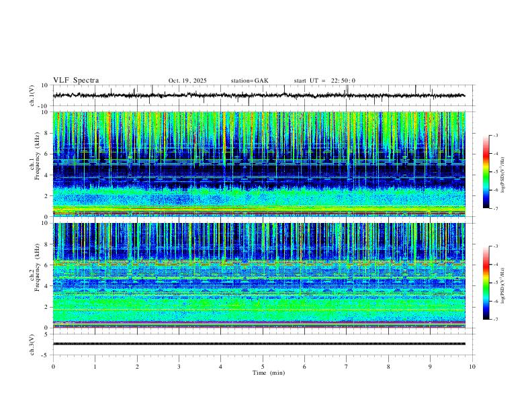Click time axis tick label "5"
Viewport: 532px width, 411px height.
click(x=263, y=367)
